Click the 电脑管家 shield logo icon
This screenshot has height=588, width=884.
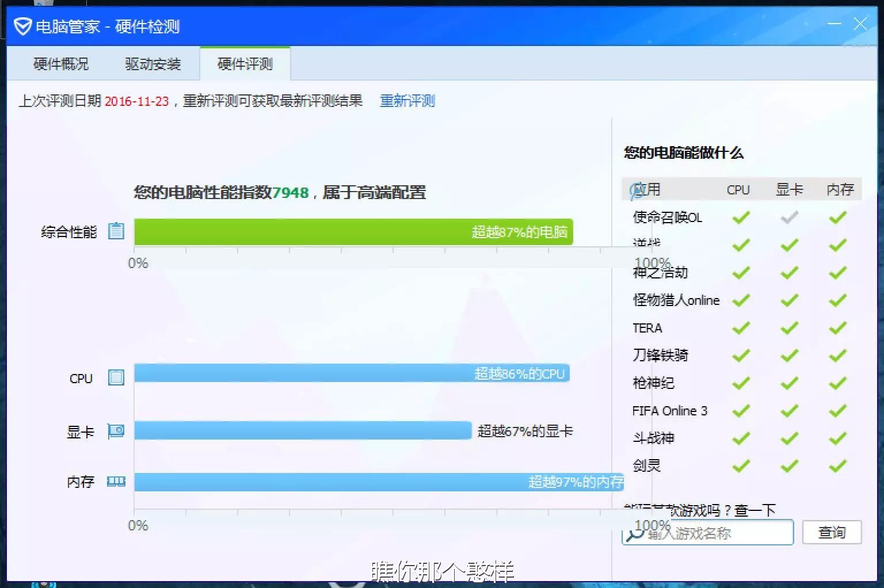[x=22, y=26]
